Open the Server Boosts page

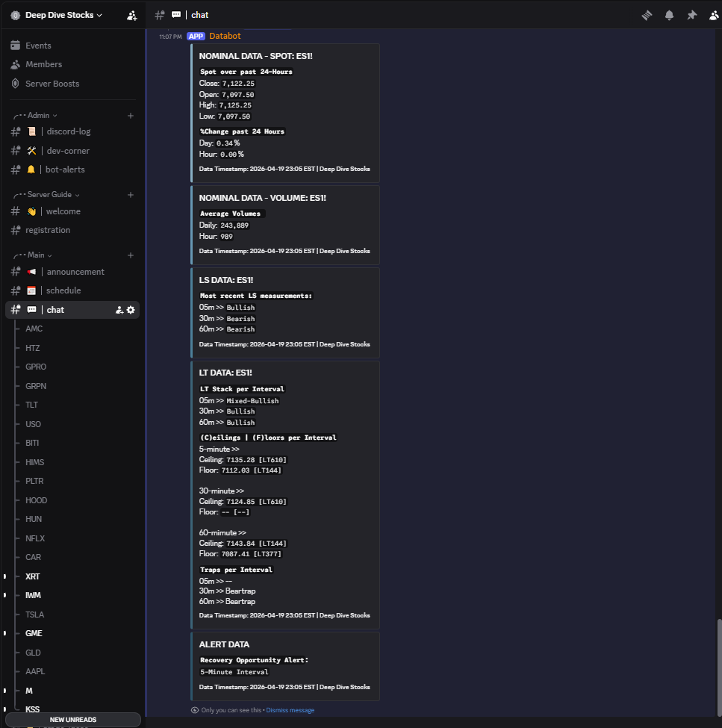(54, 83)
